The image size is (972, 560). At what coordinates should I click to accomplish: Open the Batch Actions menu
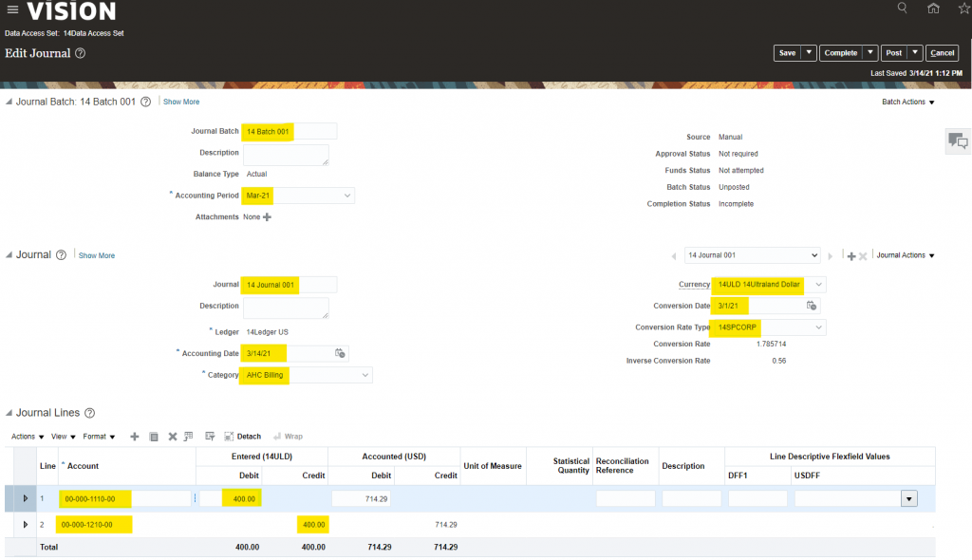point(908,102)
